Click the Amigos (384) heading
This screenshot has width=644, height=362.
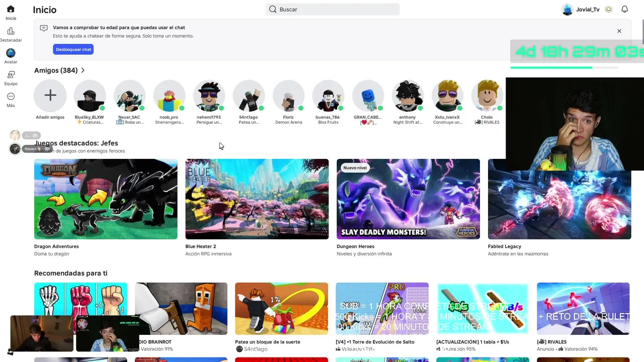[x=56, y=70]
